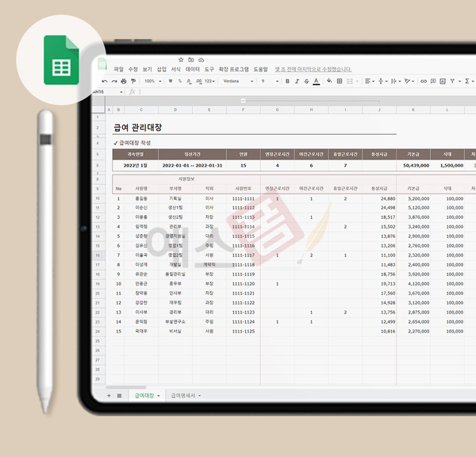The width and height of the screenshot is (476, 457).
Task: Click the Sheets home logo
Action: coord(102,63)
